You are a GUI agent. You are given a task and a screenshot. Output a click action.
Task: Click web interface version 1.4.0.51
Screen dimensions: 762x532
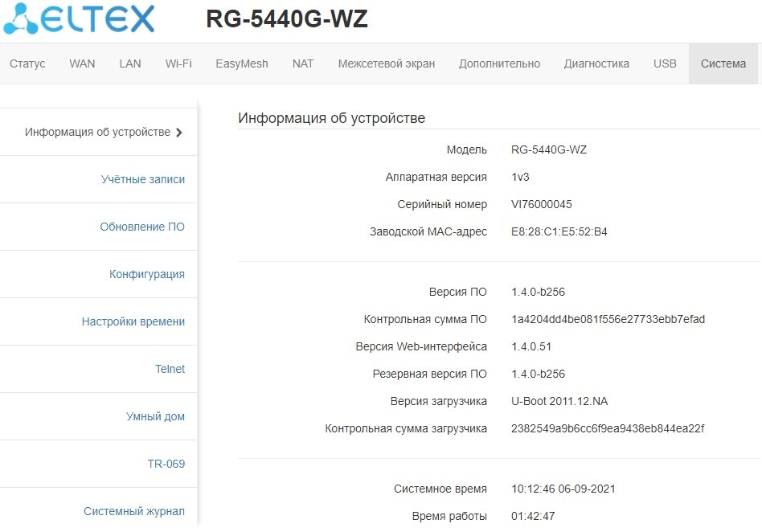pyautogui.click(x=531, y=346)
